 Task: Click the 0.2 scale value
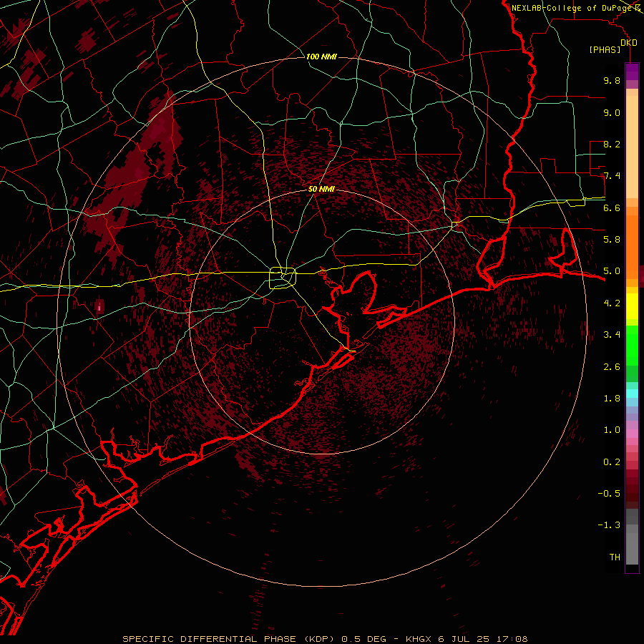pyautogui.click(x=612, y=462)
